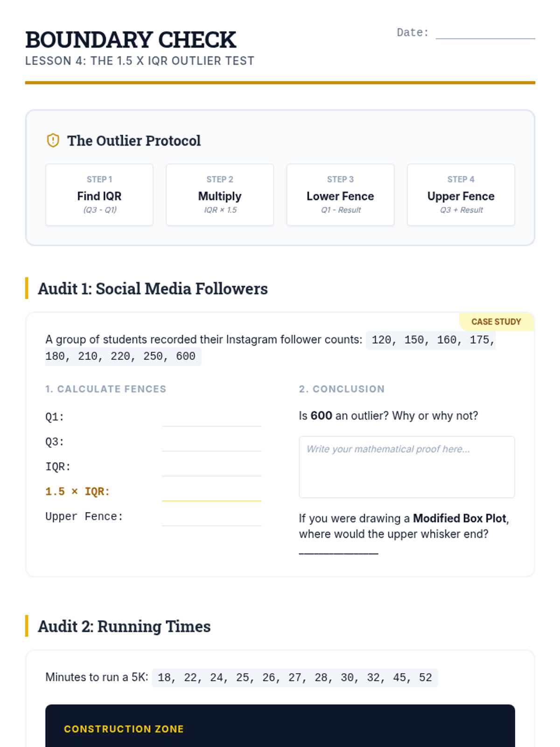Click the BOUNDARY CHECK title
Image resolution: width=560 pixels, height=747 pixels.
131,40
